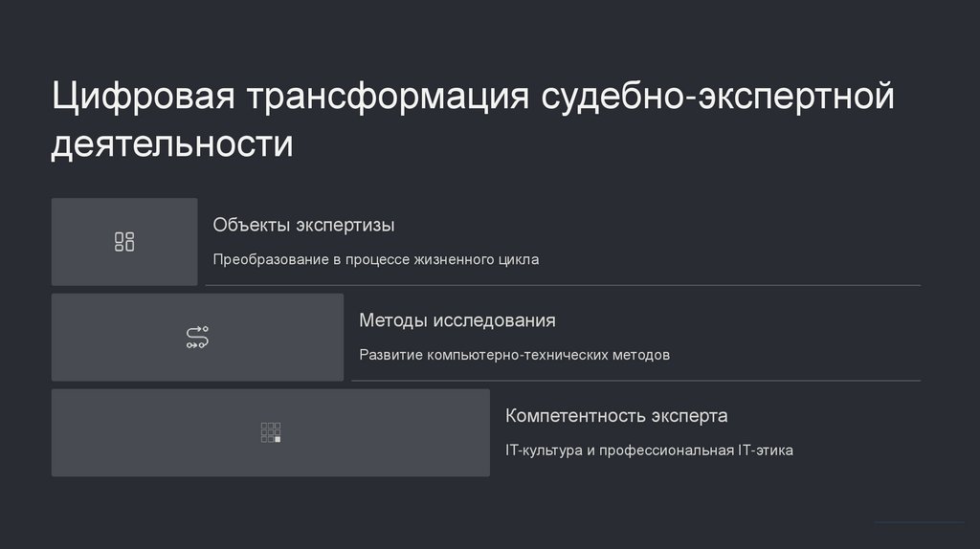Click the text Развитие компьютерно-технических методов
The width and height of the screenshot is (980, 549).
(515, 355)
